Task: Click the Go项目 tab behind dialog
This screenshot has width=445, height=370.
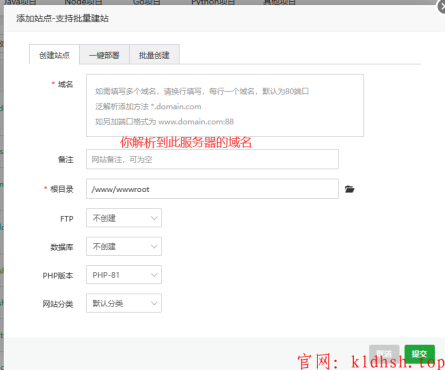Action: (147, 2)
